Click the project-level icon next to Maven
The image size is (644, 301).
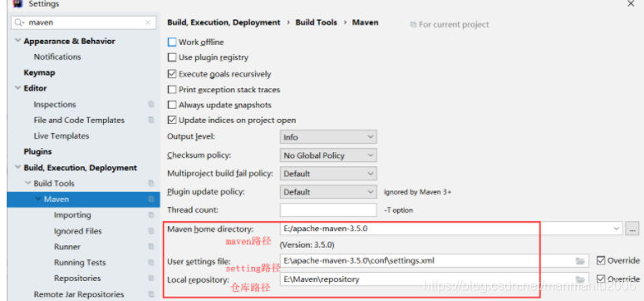tap(151, 200)
